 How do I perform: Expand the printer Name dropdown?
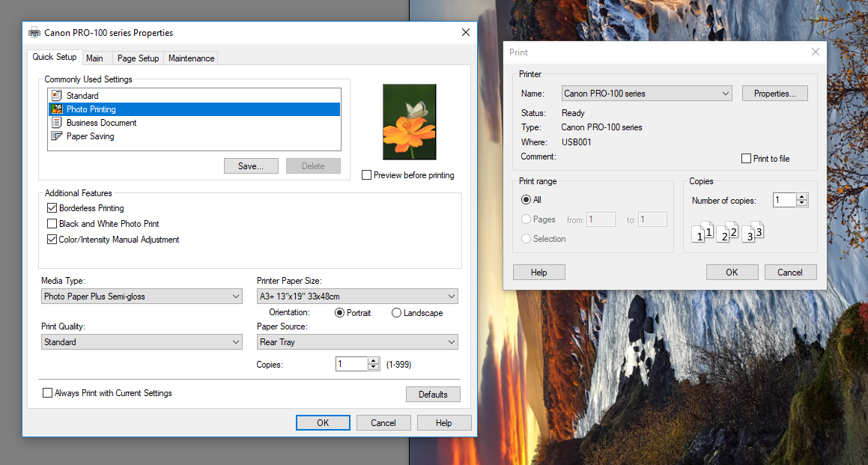coord(646,94)
